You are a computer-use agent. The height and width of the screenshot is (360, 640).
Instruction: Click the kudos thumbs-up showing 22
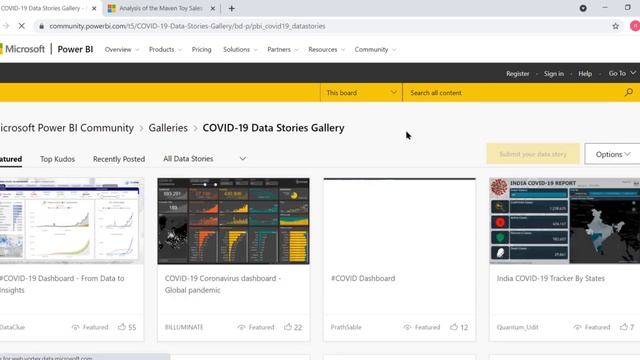288,327
